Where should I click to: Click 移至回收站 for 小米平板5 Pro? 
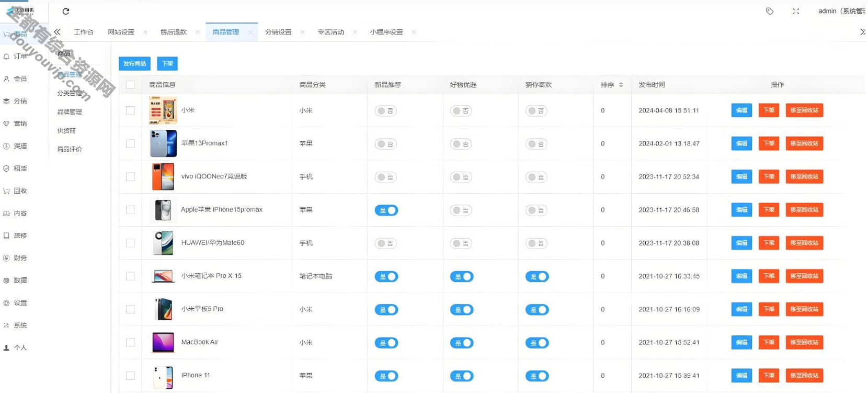[x=804, y=309]
